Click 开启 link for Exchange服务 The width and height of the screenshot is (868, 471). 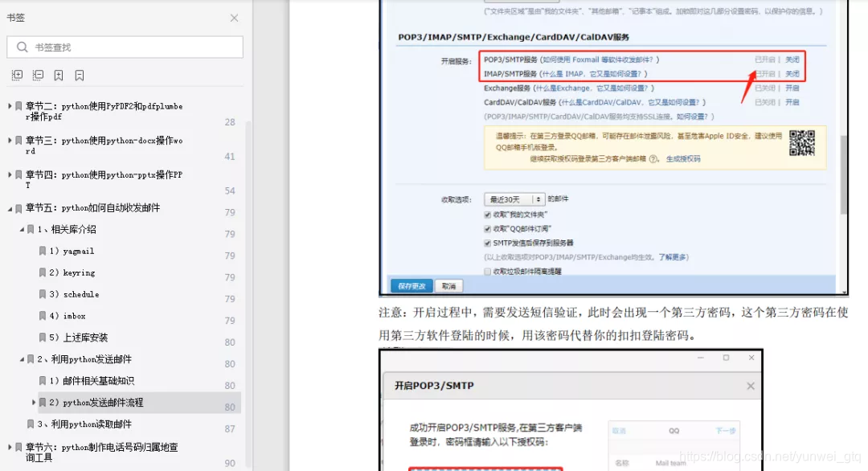792,88
